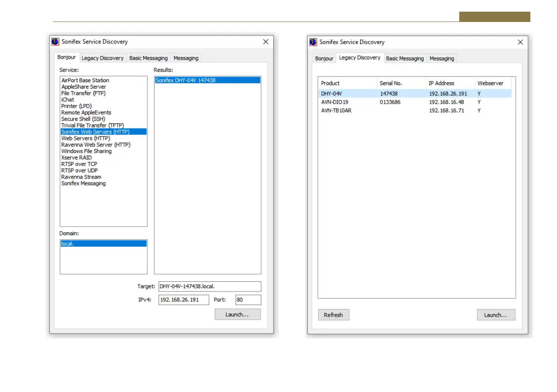The image size is (557, 392).
Task: Click the Sonifex app icon in the Bonjour window title bar
Action: tap(55, 42)
